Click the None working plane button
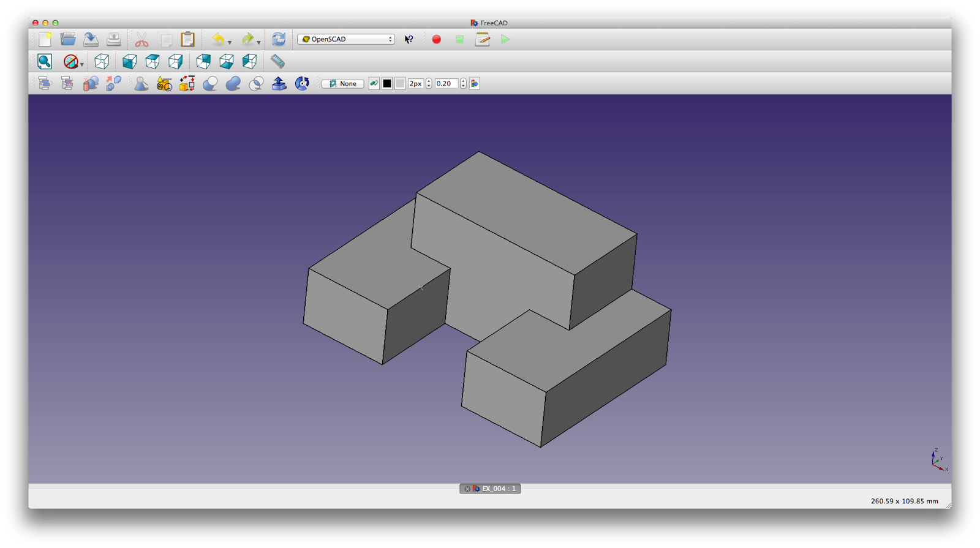The image size is (980, 548). [x=343, y=83]
